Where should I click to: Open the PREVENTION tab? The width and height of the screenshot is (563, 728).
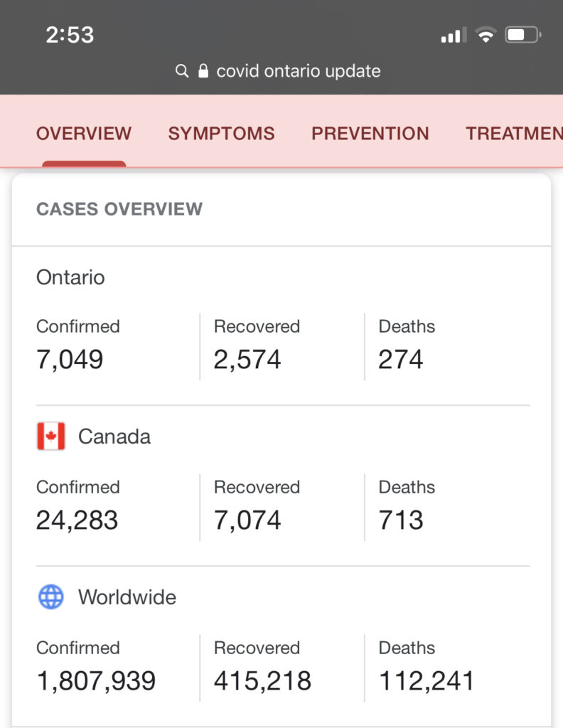(x=370, y=134)
